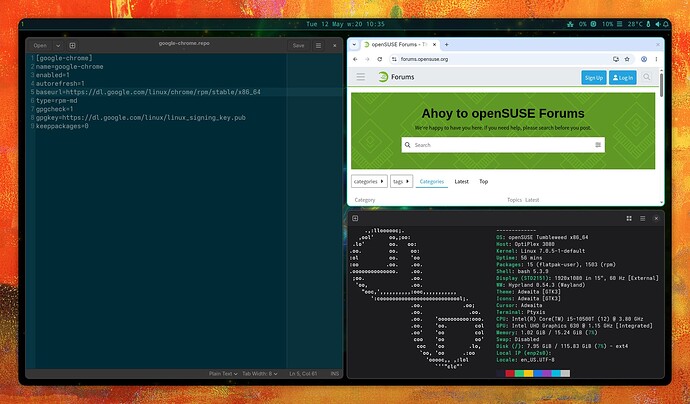Click the Category column header
The image size is (690, 404).
[x=365, y=200]
